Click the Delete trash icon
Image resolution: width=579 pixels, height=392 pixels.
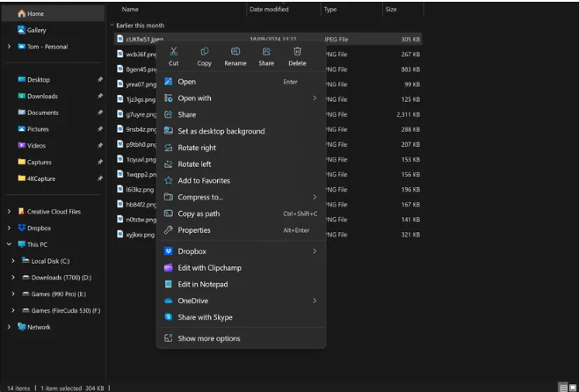click(x=297, y=52)
